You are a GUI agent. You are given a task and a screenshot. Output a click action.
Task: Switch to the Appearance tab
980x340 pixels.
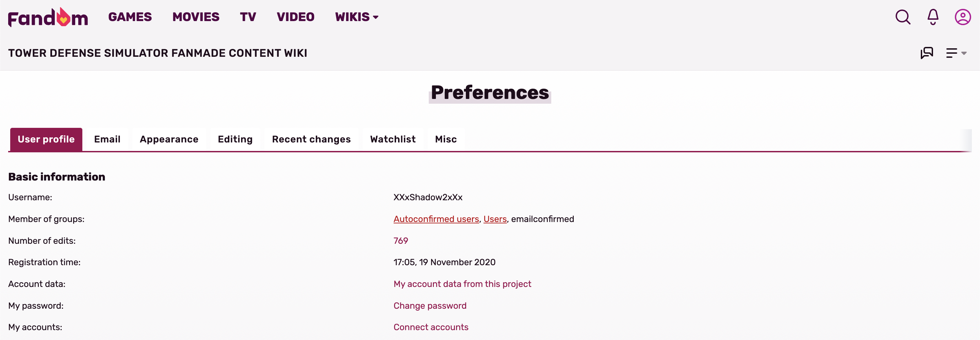[169, 139]
